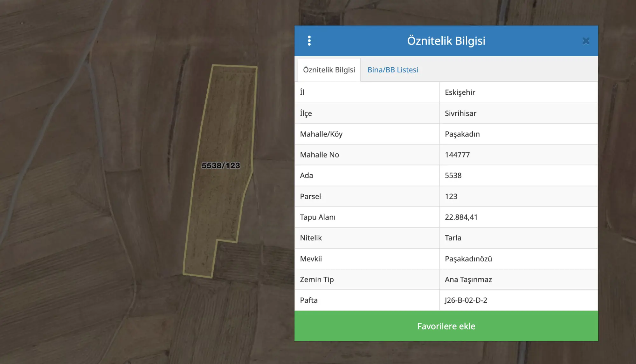
Task: Click the Nitelik value Tarla
Action: (x=453, y=238)
